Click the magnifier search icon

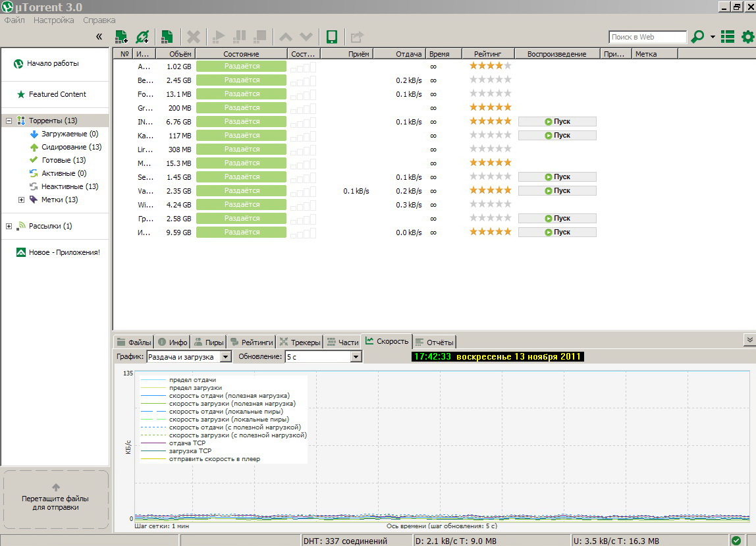[697, 37]
